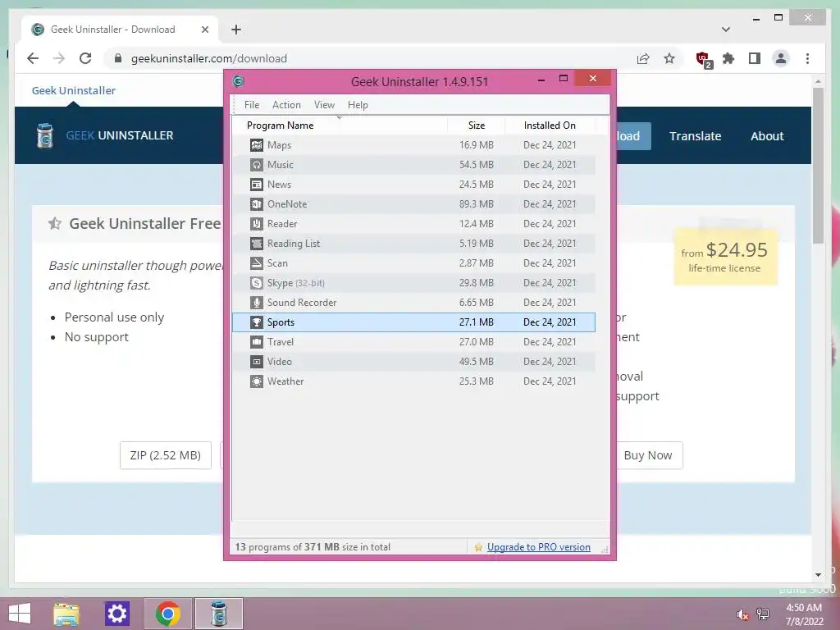Click the Geek Uninstaller taskbar icon
The image size is (840, 630).
click(218, 614)
